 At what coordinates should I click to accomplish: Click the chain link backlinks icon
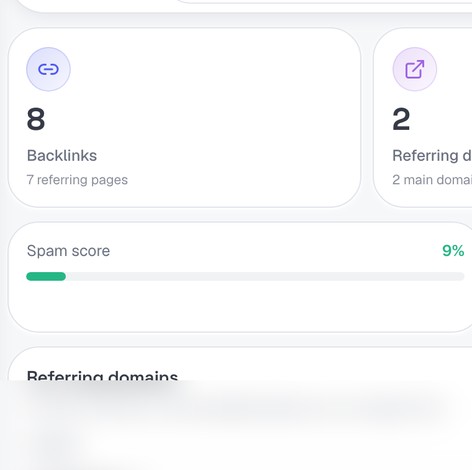pos(48,69)
